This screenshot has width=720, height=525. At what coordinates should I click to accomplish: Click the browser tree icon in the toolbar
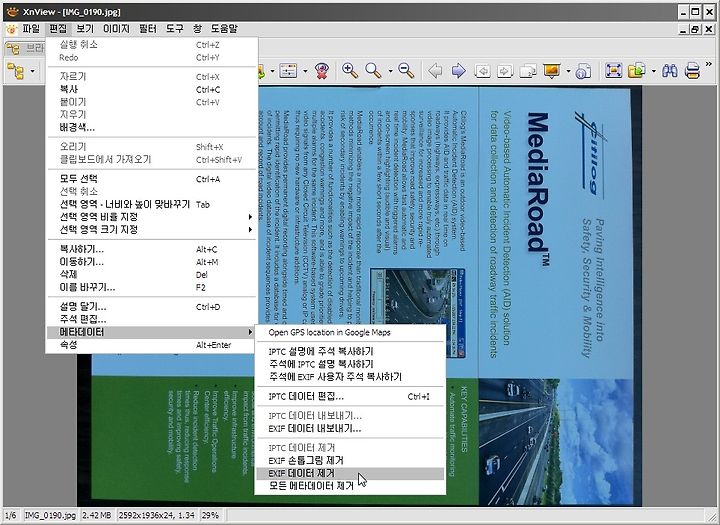tap(16, 71)
